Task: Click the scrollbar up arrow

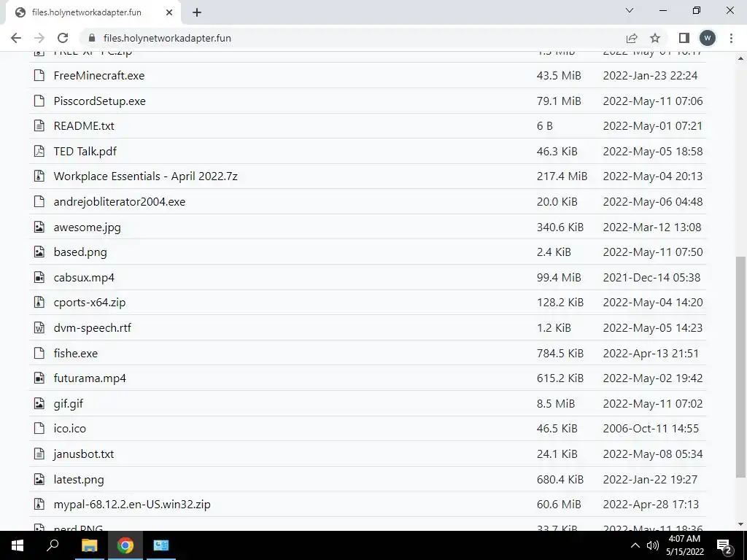Action: point(740,58)
